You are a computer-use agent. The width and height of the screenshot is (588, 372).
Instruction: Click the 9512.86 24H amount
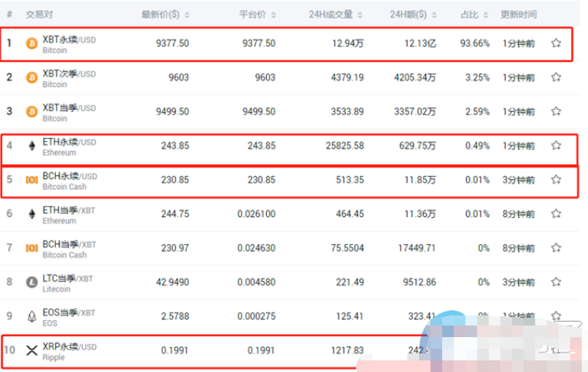pyautogui.click(x=420, y=282)
